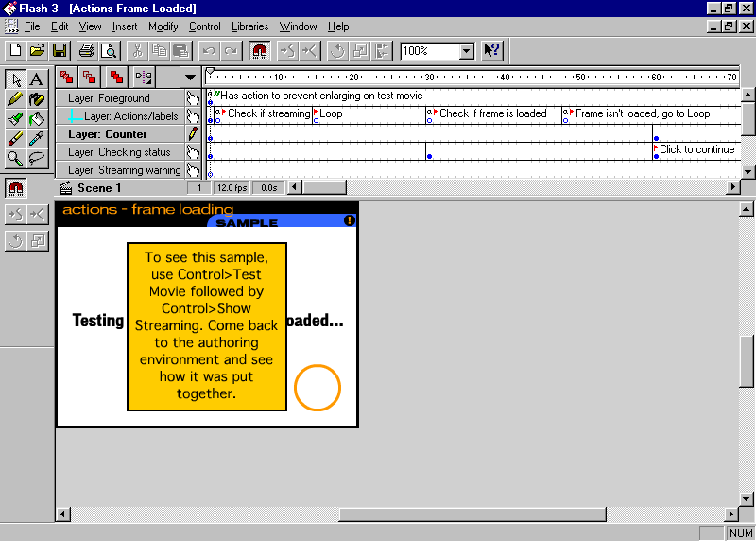Image resolution: width=756 pixels, height=541 pixels.
Task: Click the 12.0 fps frame rate box
Action: pos(232,187)
